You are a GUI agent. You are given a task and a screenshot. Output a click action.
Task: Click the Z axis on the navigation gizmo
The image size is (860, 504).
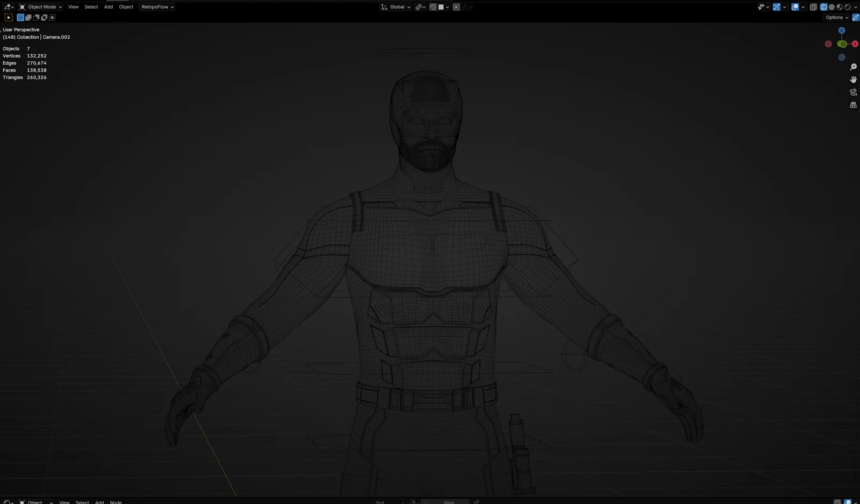[x=841, y=31]
